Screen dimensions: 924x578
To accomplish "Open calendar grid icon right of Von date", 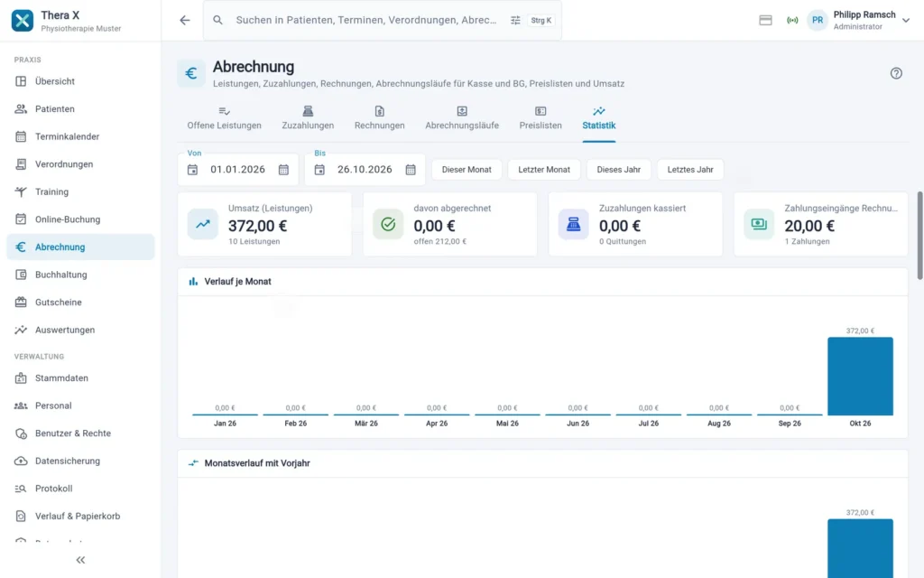I will 283,170.
